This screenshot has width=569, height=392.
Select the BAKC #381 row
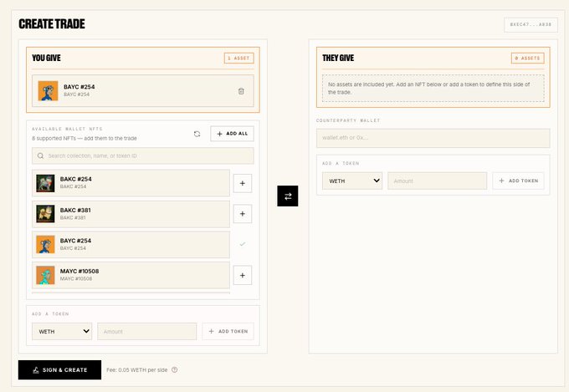point(131,214)
